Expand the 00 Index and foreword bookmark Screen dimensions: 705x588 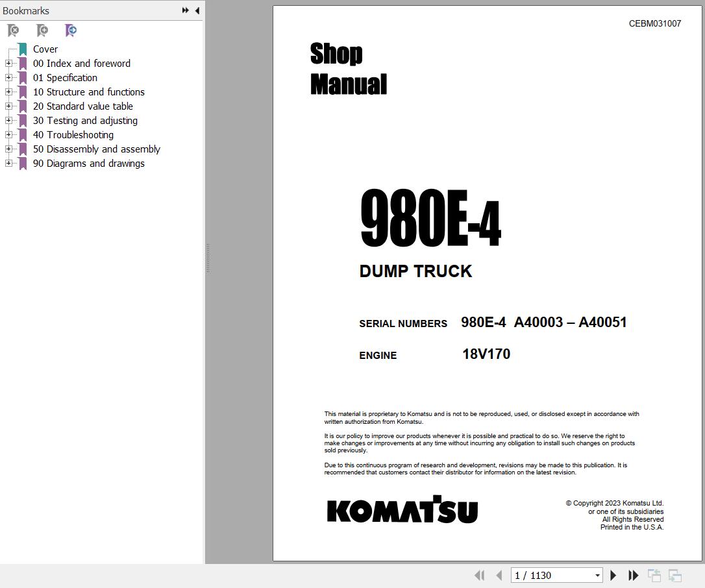pos(8,64)
